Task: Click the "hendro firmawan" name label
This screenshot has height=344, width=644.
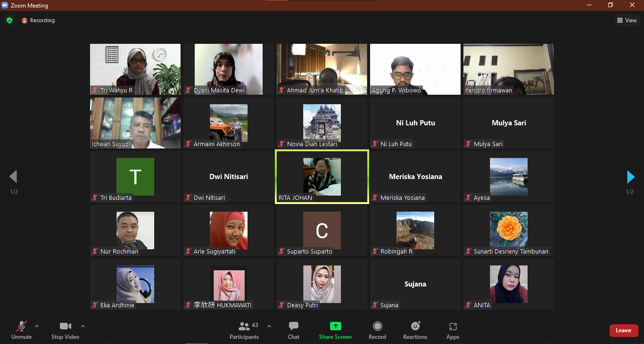Action: pos(488,90)
